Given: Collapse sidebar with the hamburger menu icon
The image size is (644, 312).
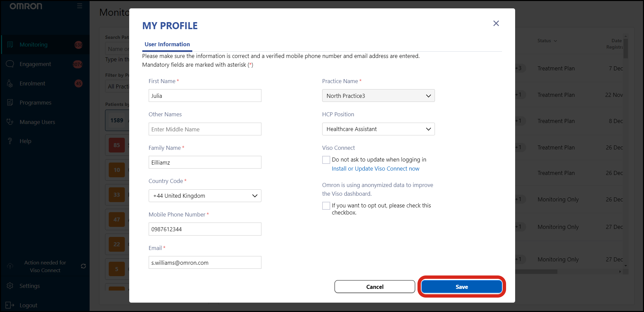Looking at the screenshot, I should [x=80, y=6].
